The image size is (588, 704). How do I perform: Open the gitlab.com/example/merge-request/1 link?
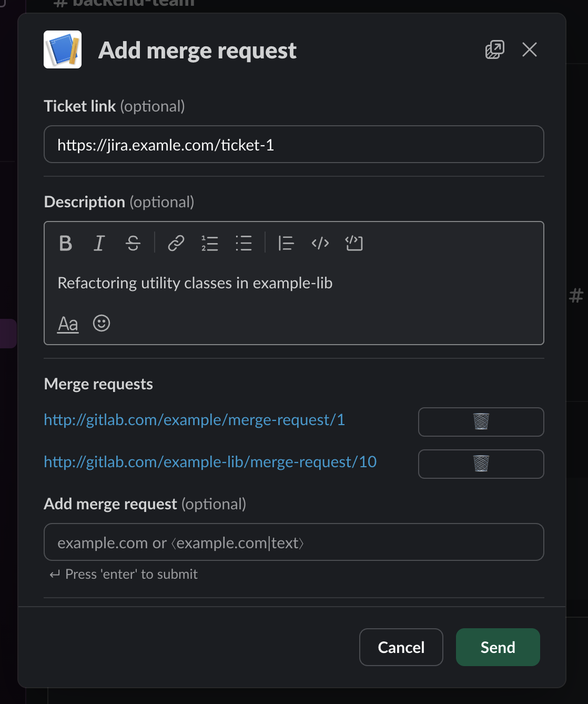(x=194, y=419)
